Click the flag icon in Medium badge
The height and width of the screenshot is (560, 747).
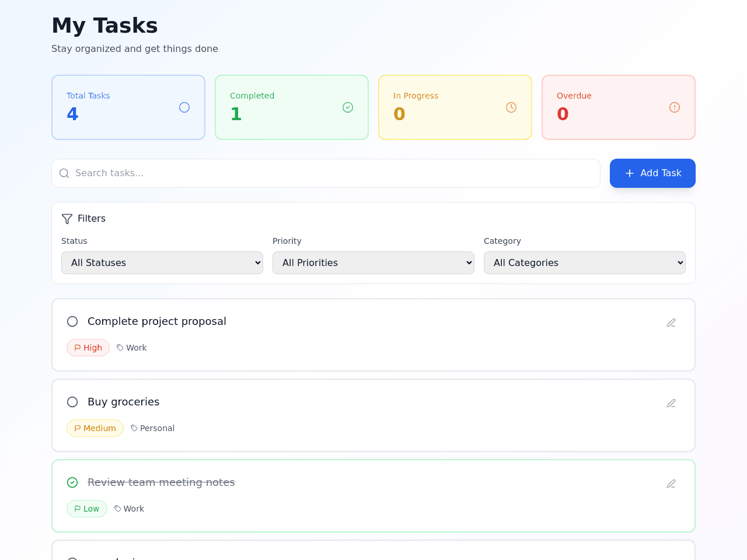(78, 428)
